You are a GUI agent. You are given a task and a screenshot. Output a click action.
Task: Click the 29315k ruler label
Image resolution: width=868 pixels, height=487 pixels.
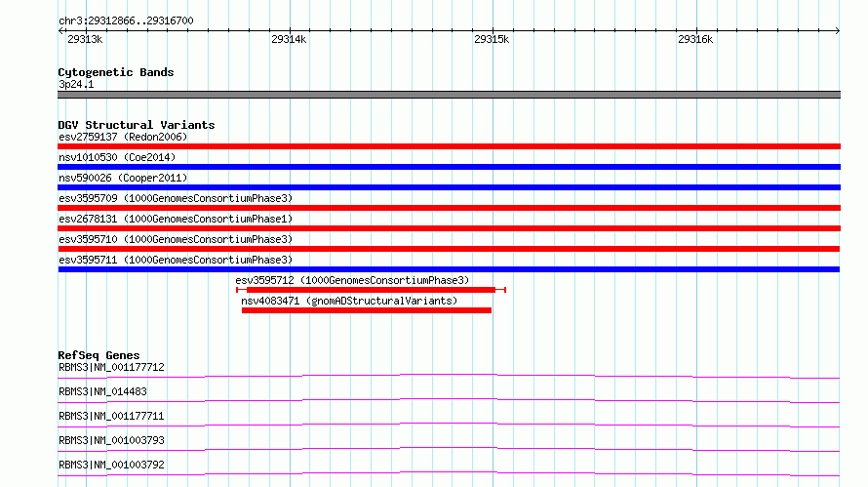point(492,39)
